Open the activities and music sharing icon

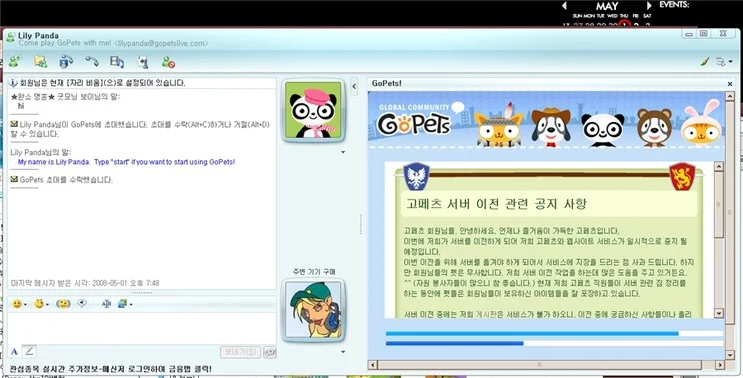[x=117, y=61]
